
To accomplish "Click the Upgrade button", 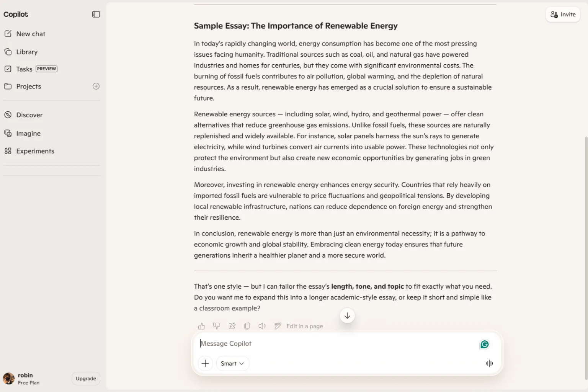I will (x=86, y=379).
